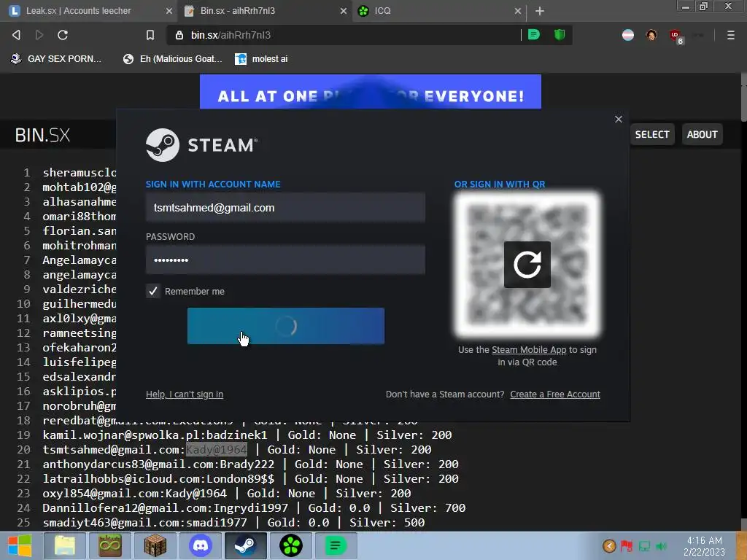747x560 pixels.
Task: Click the loading blue sign-in button
Action: pyautogui.click(x=286, y=326)
